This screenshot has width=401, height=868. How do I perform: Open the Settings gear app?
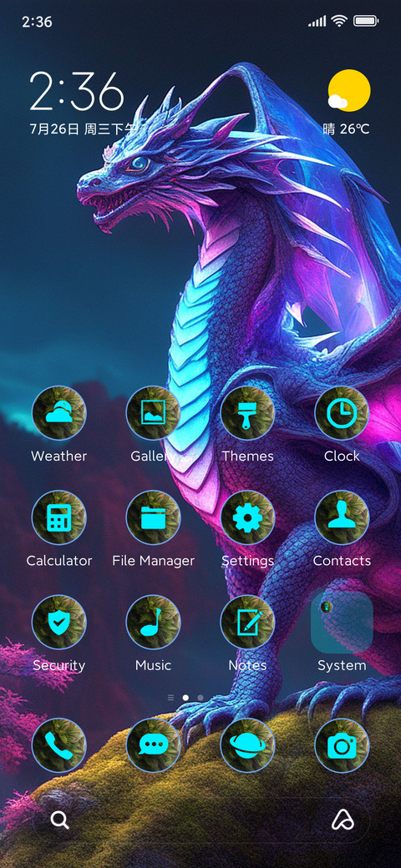(x=247, y=517)
